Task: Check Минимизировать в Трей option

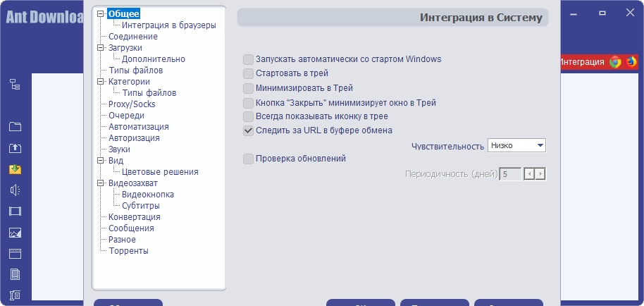Action: 248,88
